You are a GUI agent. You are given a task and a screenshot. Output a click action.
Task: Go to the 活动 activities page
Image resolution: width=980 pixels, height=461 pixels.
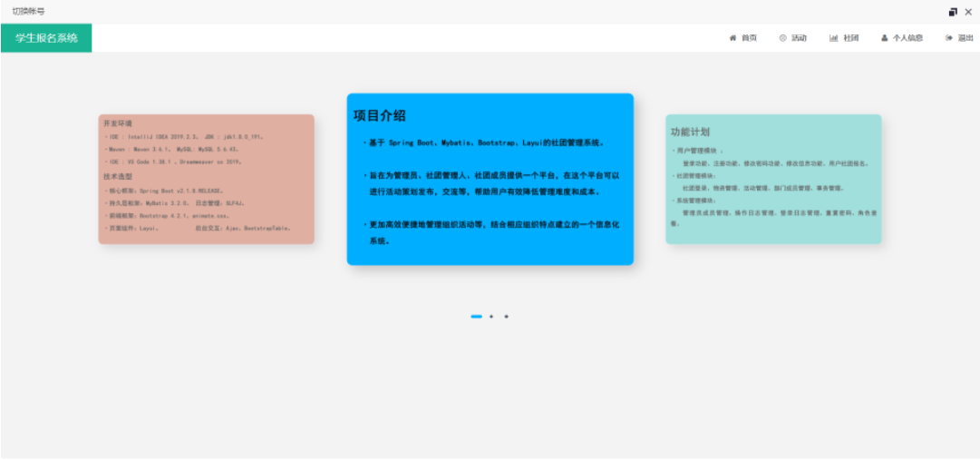coord(793,38)
